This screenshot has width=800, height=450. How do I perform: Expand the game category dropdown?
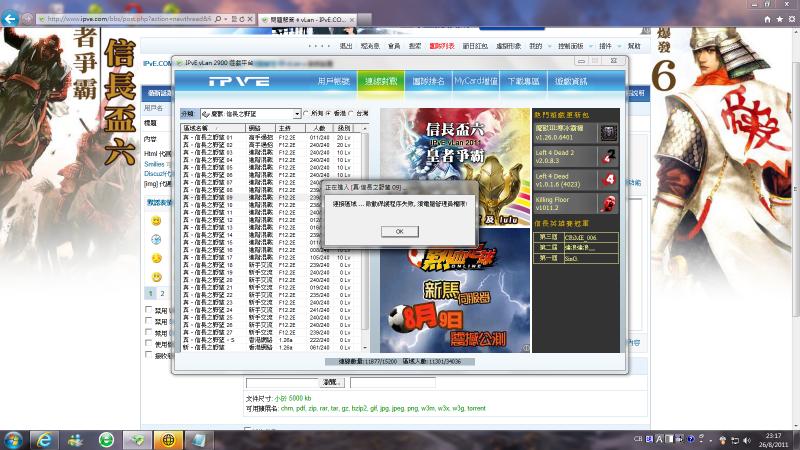pyautogui.click(x=297, y=114)
